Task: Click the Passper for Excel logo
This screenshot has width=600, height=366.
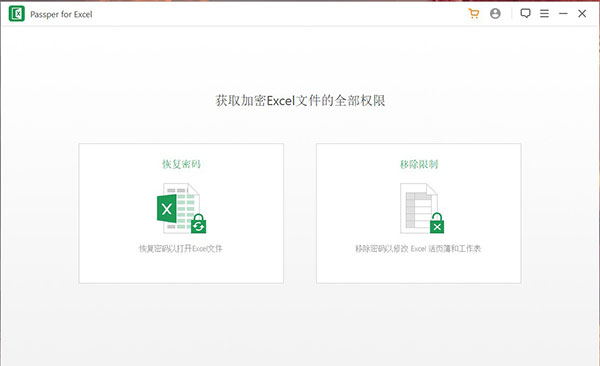Action: (x=17, y=14)
